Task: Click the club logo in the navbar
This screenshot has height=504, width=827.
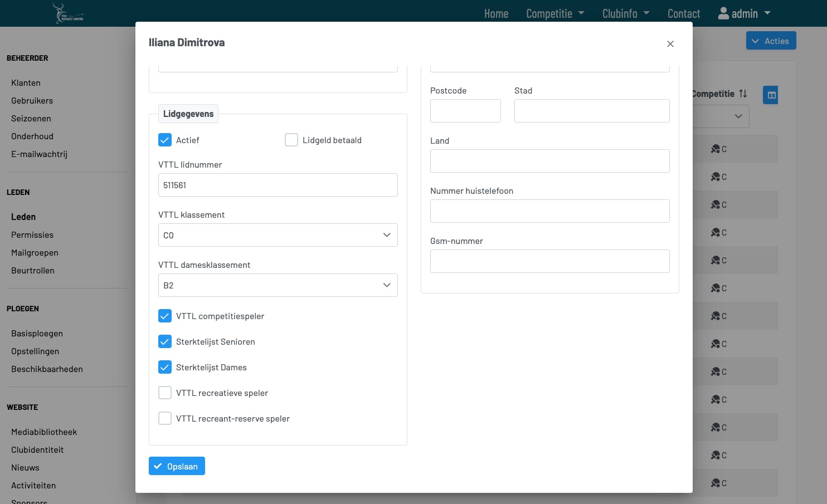Action: tap(68, 13)
